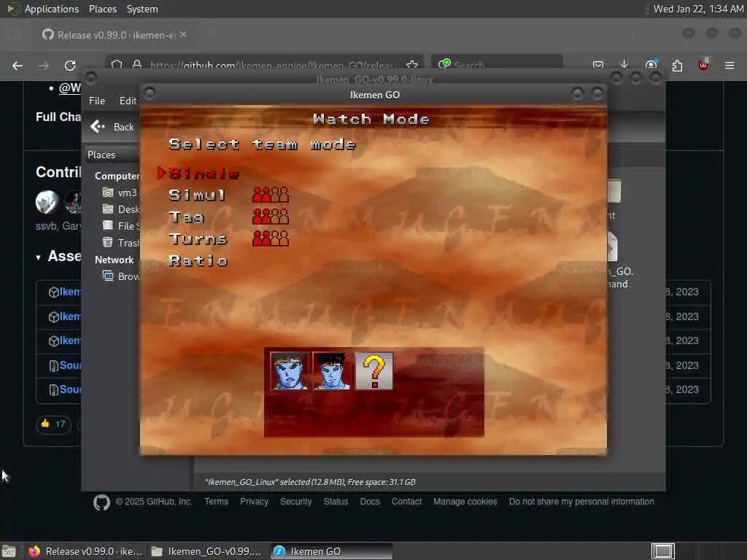Click the Back arrow in file manager
Viewport: 747px width, 560px height.
click(97, 126)
